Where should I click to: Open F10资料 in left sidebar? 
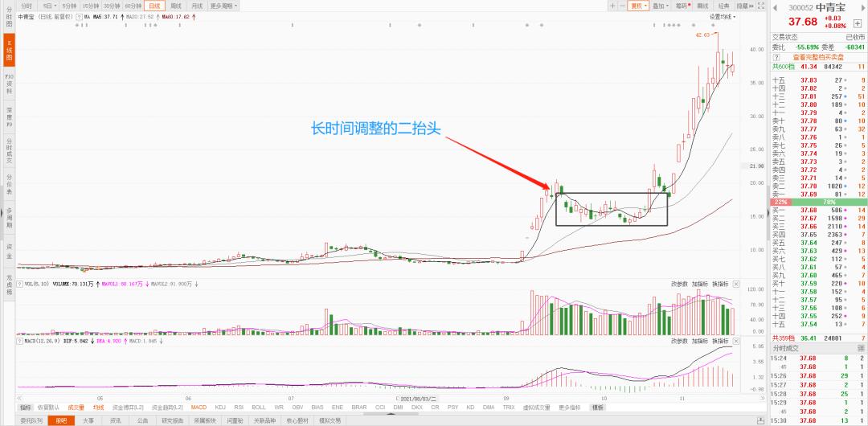[9, 84]
